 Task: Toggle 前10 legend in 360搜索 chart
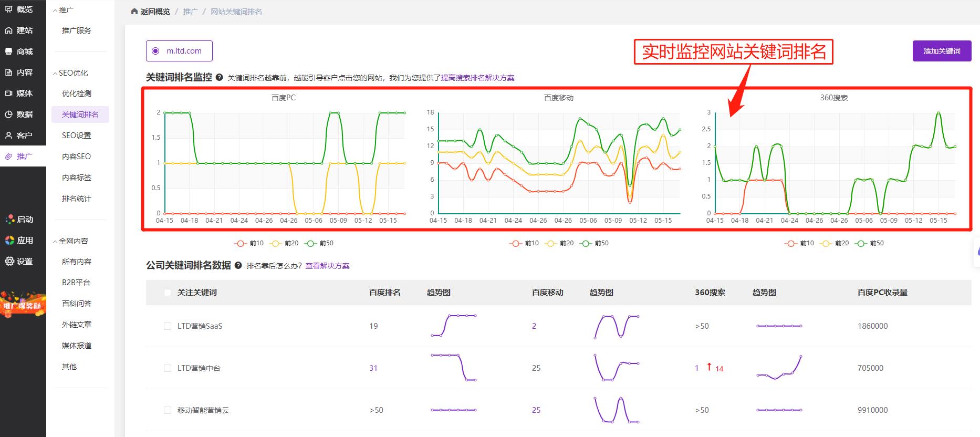tap(799, 243)
